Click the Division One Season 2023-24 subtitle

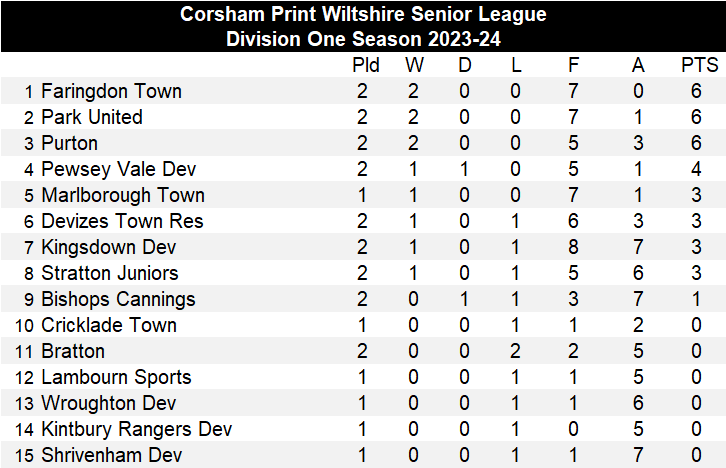363,39
